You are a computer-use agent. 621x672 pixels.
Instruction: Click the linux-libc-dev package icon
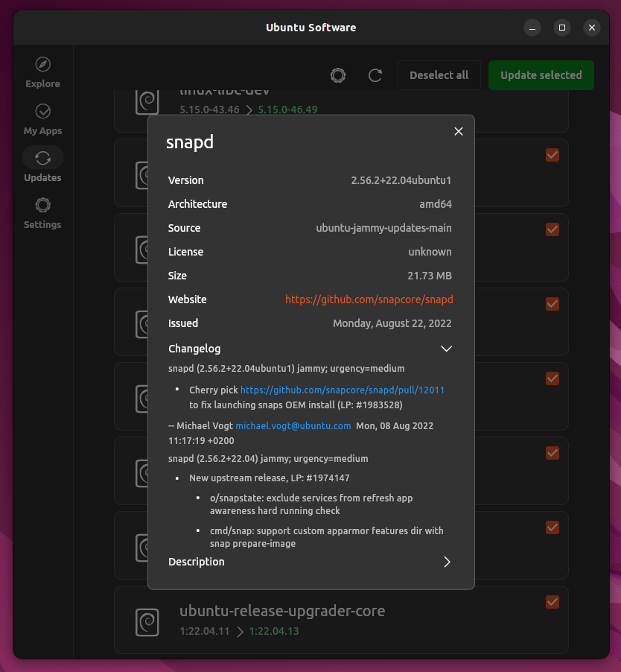tap(147, 102)
